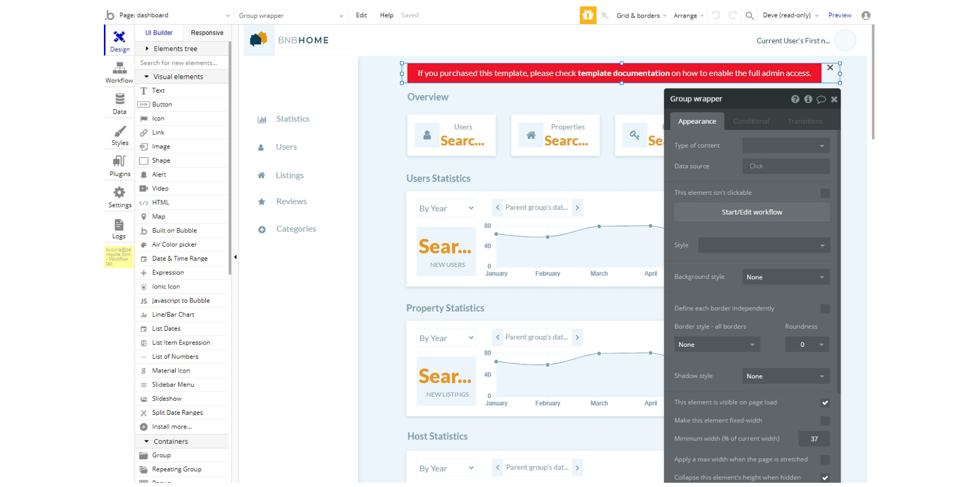Open the Page: dashboard dropdown
Viewport: 980px width, 487px height.
pos(175,16)
